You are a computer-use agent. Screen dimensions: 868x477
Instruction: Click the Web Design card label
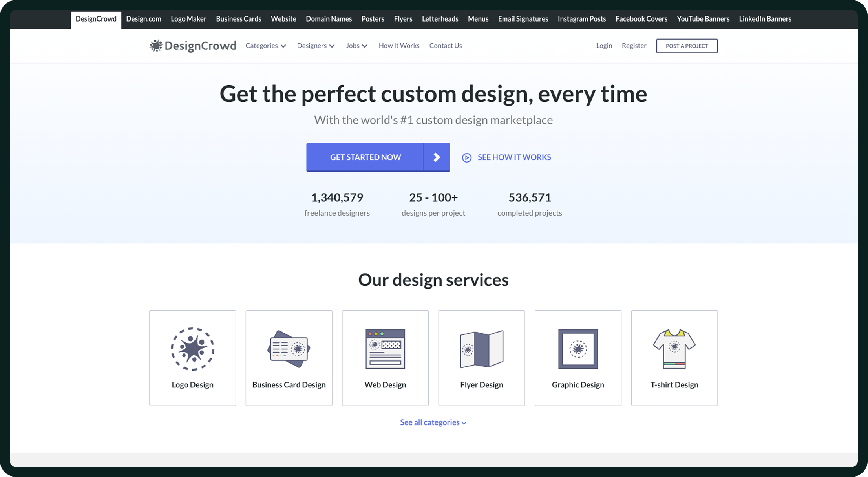click(x=385, y=385)
